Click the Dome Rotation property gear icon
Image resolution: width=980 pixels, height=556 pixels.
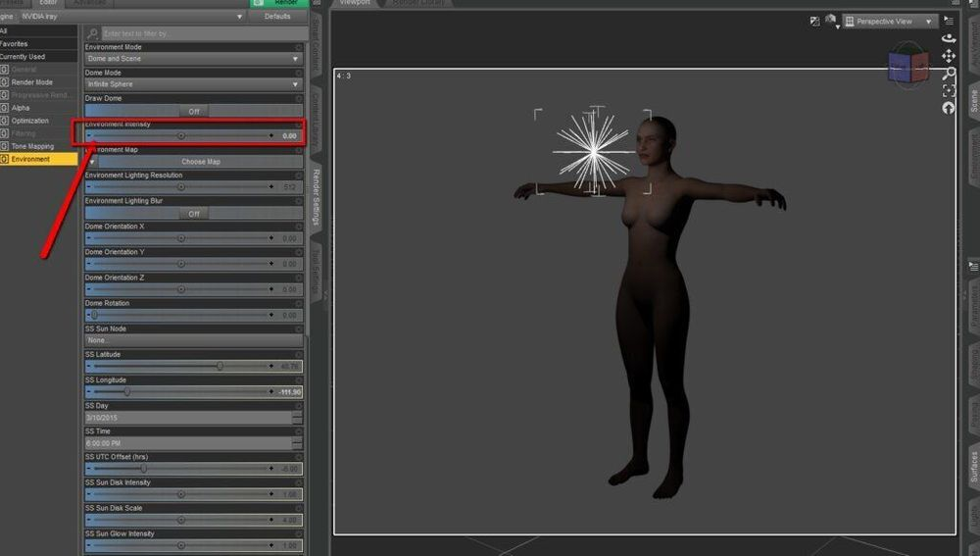click(299, 303)
